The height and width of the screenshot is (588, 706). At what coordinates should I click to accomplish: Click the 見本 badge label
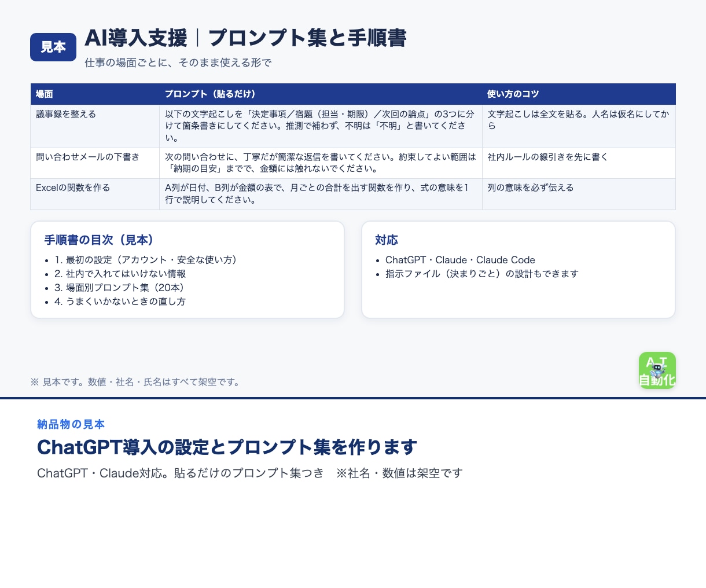tap(53, 47)
